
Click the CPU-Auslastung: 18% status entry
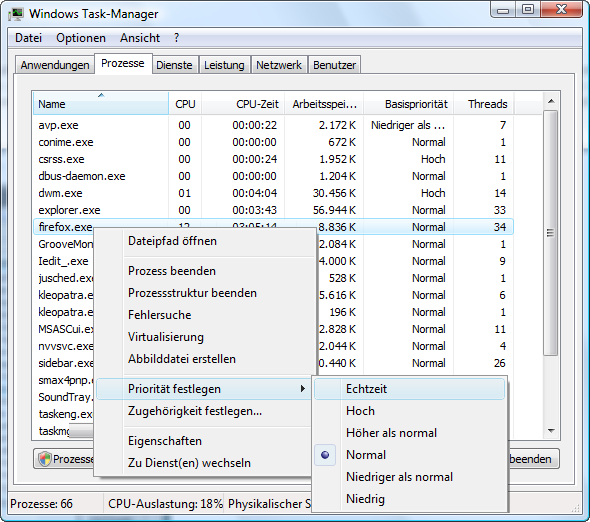pyautogui.click(x=166, y=504)
